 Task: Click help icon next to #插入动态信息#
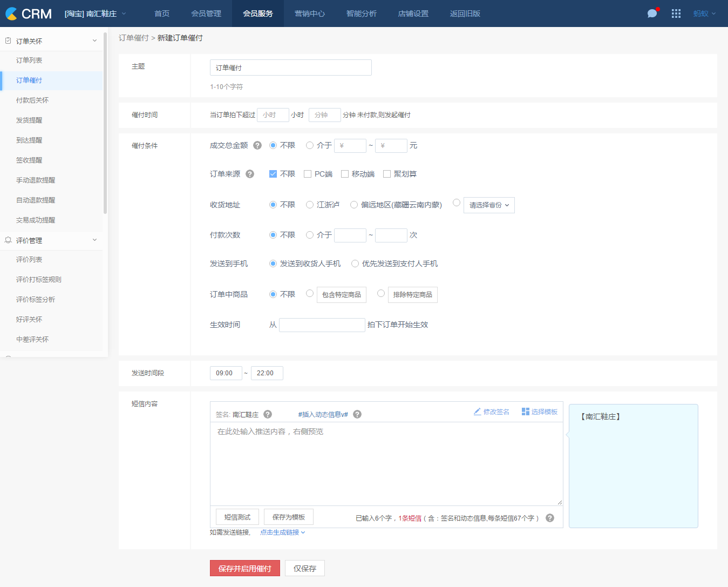[x=357, y=414]
